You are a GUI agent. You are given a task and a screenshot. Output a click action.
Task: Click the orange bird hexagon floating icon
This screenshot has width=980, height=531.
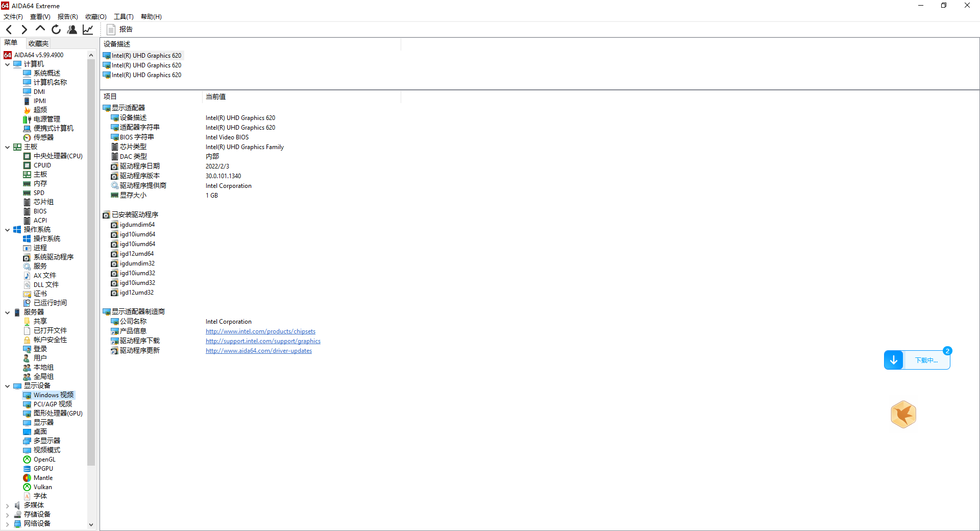coord(903,414)
